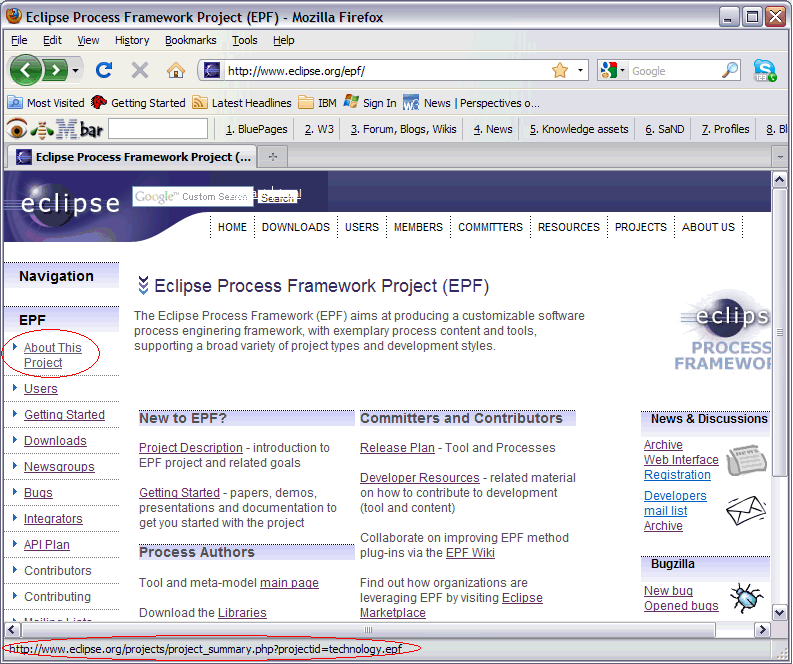
Task: Click the Skype toolbar icon
Action: tap(765, 70)
